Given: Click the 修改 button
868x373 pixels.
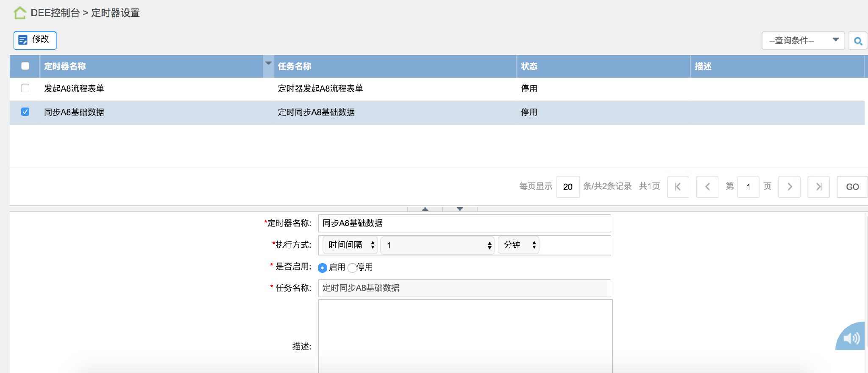Looking at the screenshot, I should point(35,40).
